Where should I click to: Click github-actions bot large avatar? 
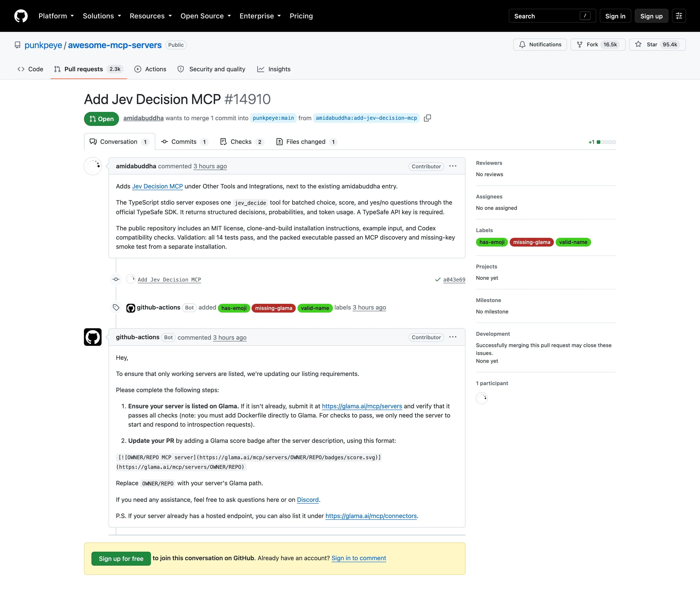pyautogui.click(x=93, y=337)
